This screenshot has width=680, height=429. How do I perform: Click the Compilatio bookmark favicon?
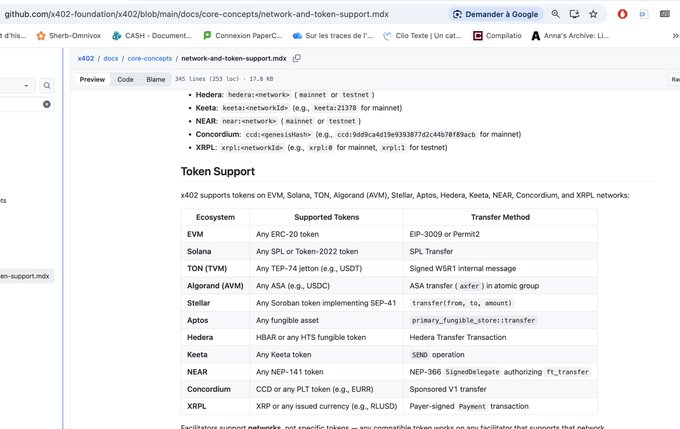tap(477, 36)
